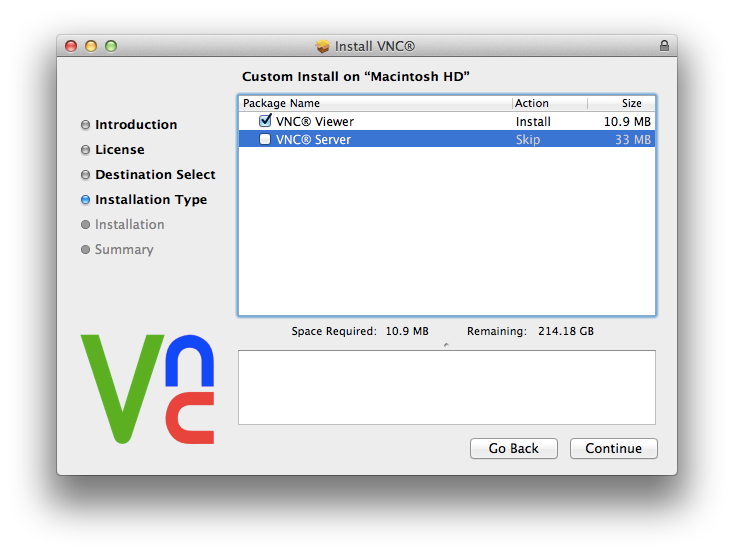Select the VNC Server row name
734x554 pixels.
pos(313,140)
